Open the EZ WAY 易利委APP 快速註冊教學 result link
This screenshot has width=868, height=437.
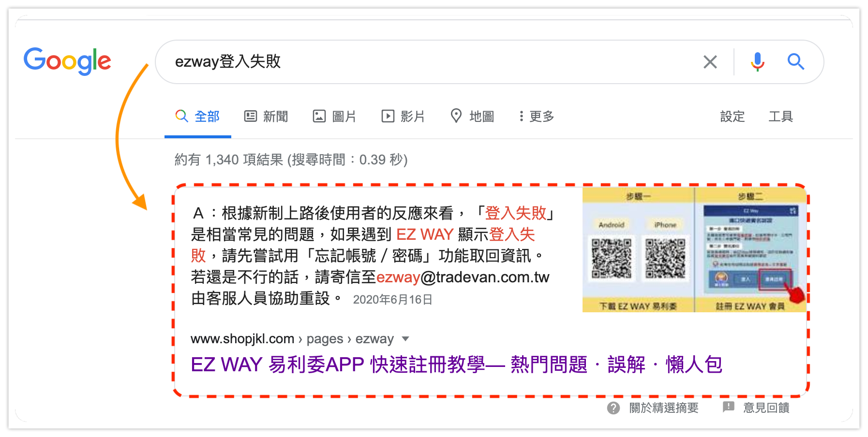(x=456, y=364)
